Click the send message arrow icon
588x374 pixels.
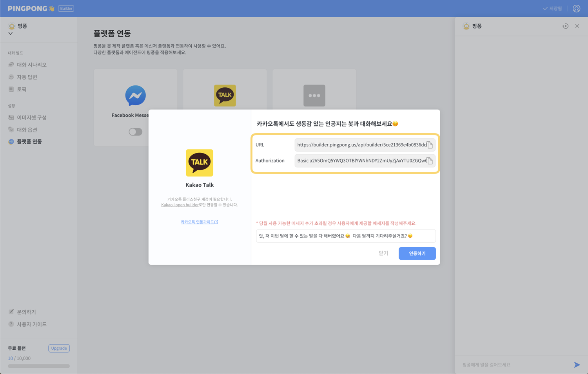(577, 365)
